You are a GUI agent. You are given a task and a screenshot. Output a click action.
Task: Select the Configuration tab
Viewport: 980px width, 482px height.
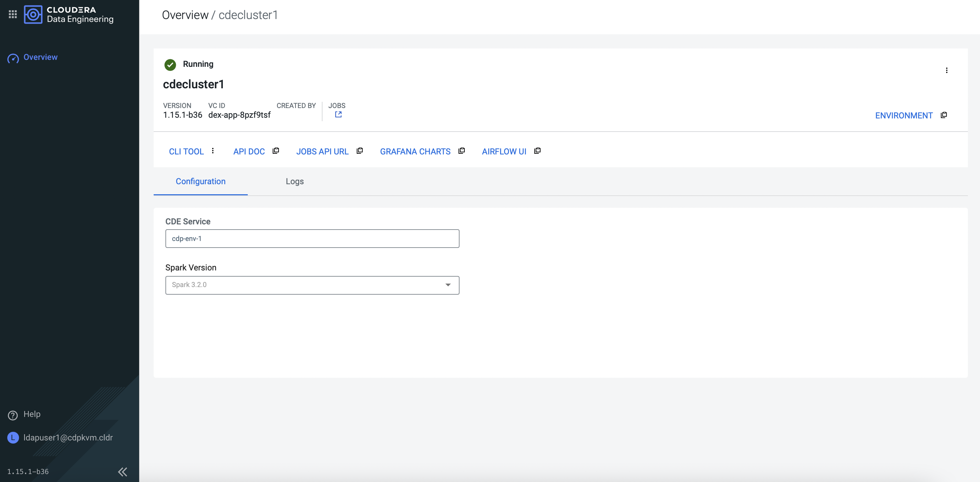200,181
